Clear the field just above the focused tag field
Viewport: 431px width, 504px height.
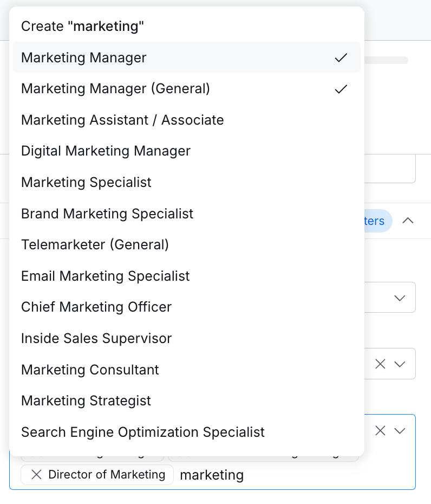pos(381,364)
